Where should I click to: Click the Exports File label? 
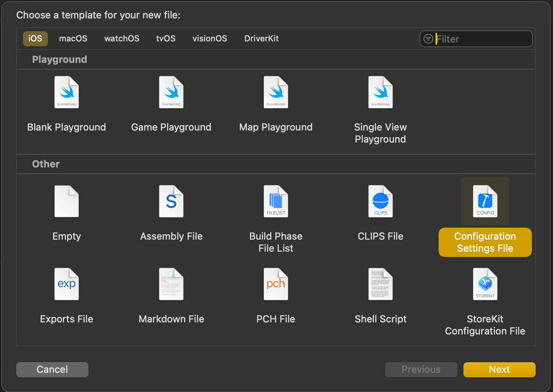pyautogui.click(x=67, y=319)
